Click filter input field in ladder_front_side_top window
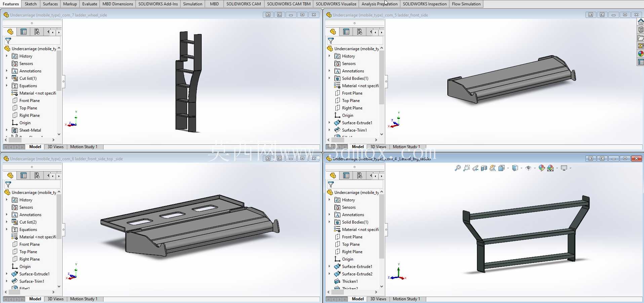The width and height of the screenshot is (644, 303). point(32,184)
